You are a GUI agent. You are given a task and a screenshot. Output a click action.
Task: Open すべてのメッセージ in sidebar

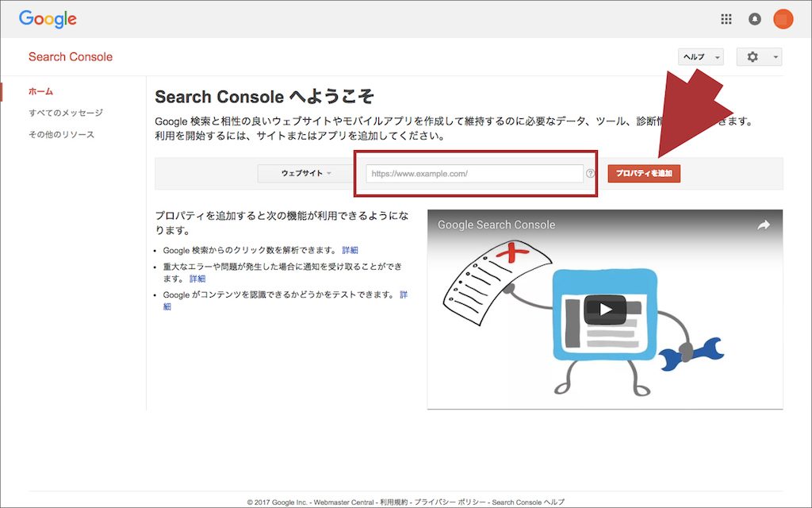pyautogui.click(x=66, y=113)
